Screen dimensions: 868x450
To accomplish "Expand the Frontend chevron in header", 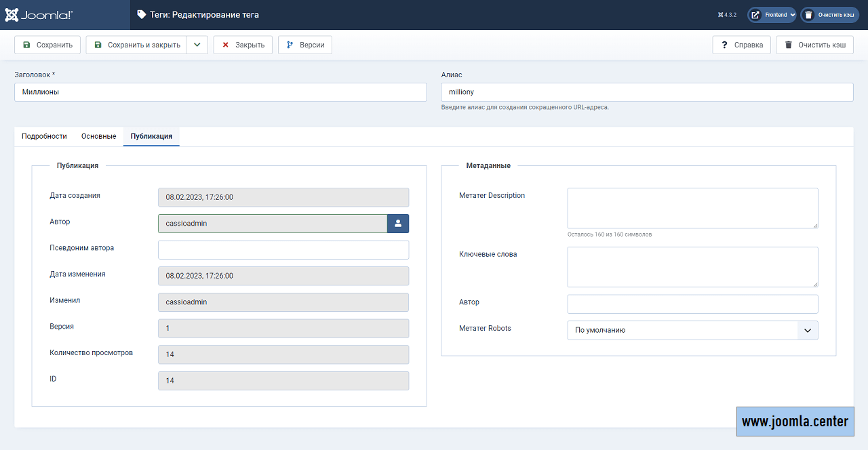I will (x=792, y=15).
